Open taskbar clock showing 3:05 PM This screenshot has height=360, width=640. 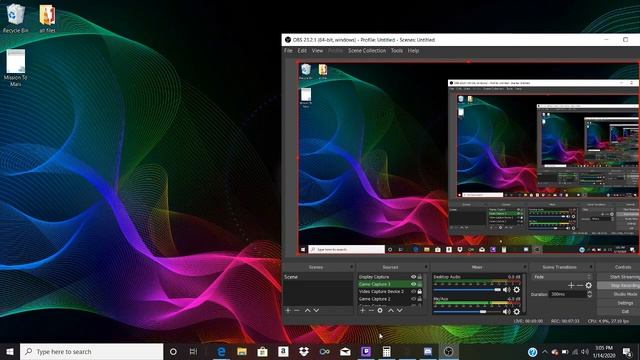[604, 351]
